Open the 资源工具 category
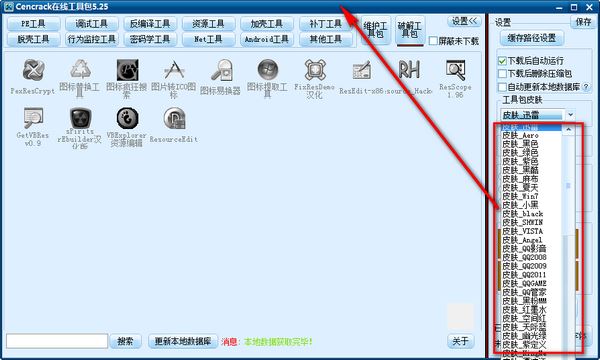 click(x=208, y=24)
